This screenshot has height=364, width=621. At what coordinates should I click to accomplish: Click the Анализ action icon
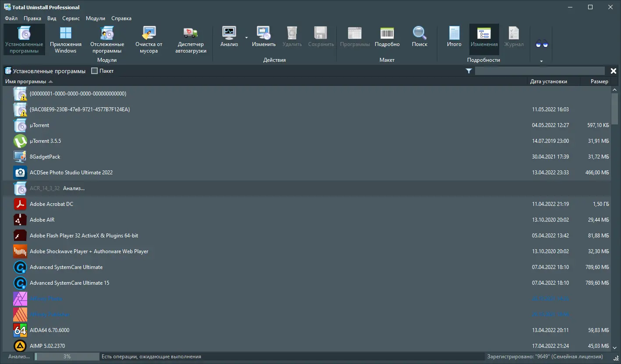229,32
